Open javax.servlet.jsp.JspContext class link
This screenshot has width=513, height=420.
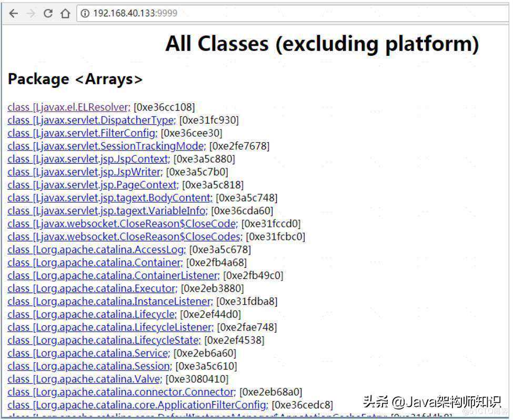(x=88, y=159)
